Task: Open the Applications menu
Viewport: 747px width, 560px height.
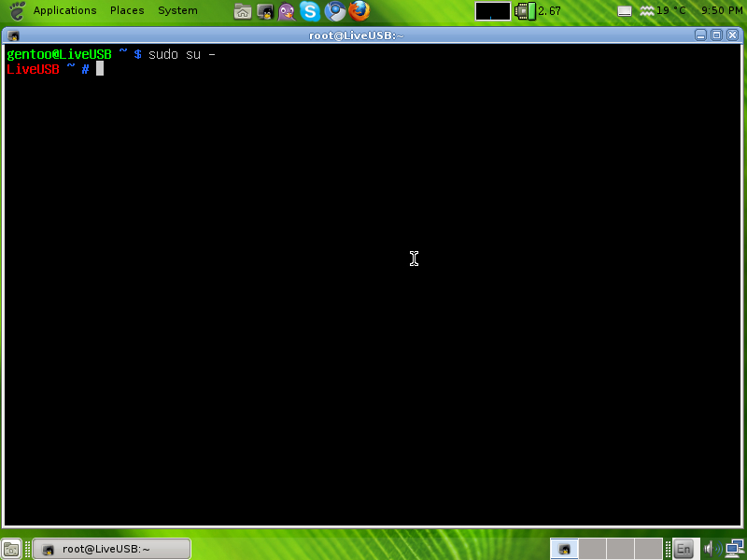Action: 64,11
